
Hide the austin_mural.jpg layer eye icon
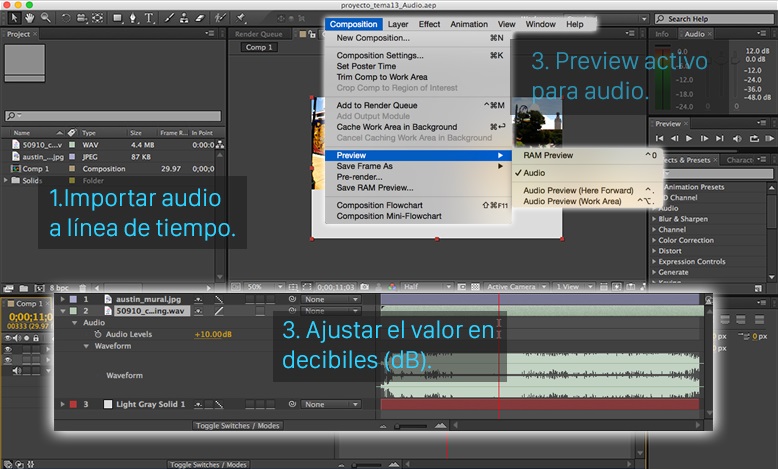(x=8, y=349)
